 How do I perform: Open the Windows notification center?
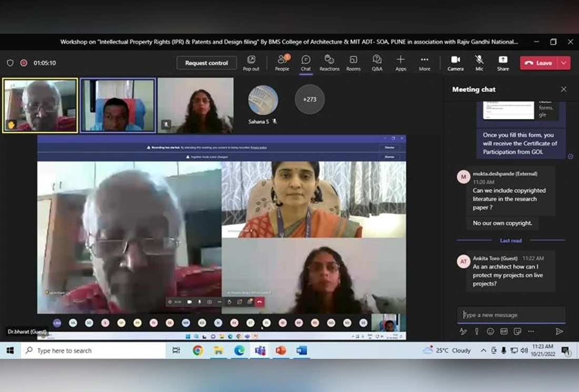[x=566, y=350]
